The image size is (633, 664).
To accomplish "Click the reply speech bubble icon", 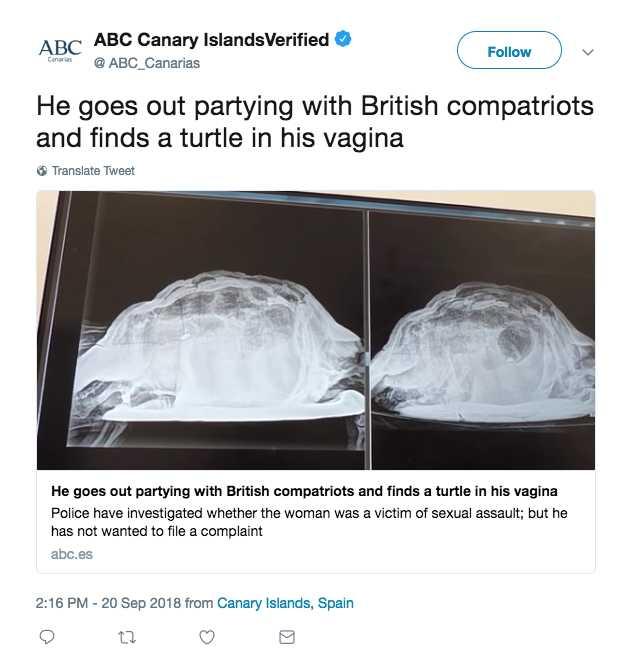I will (47, 636).
